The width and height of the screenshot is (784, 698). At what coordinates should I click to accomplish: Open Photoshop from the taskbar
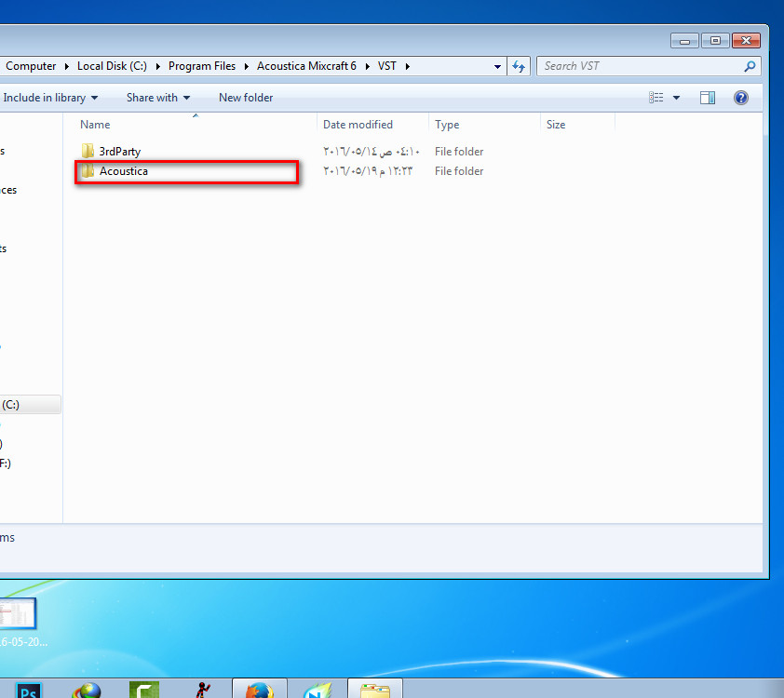pos(29,691)
